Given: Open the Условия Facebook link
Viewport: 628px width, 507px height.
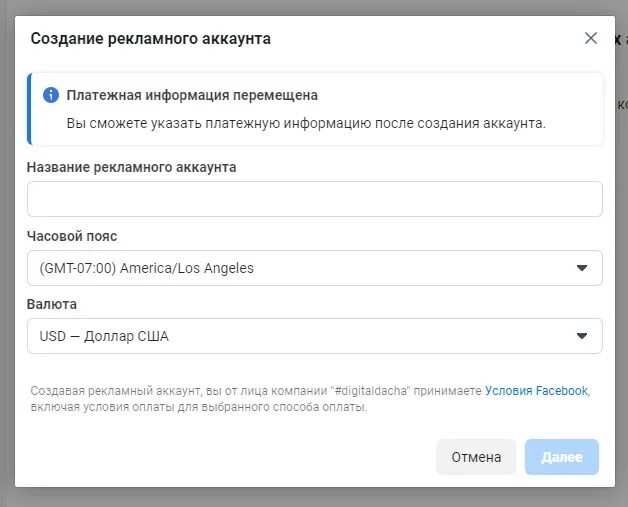Looking at the screenshot, I should pos(536,391).
